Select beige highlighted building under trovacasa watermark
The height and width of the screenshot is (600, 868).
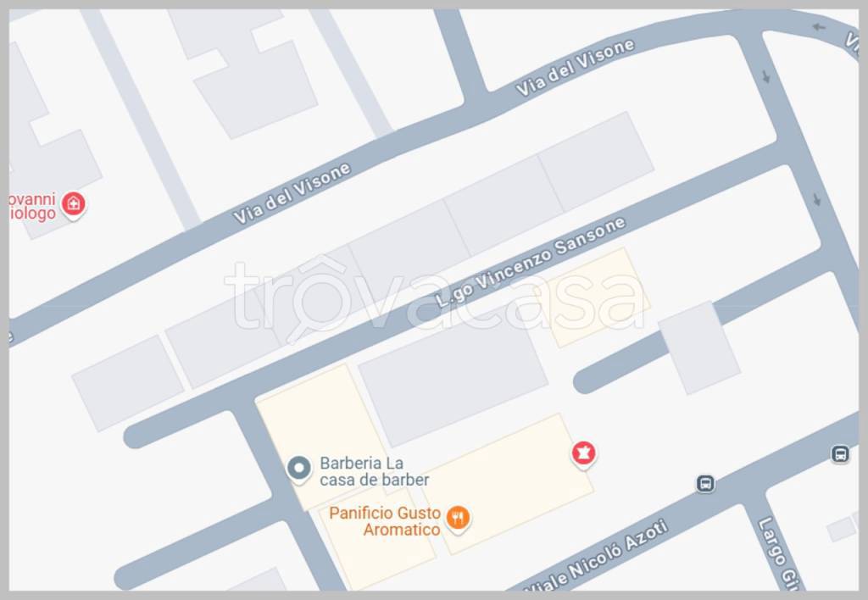pos(596,297)
